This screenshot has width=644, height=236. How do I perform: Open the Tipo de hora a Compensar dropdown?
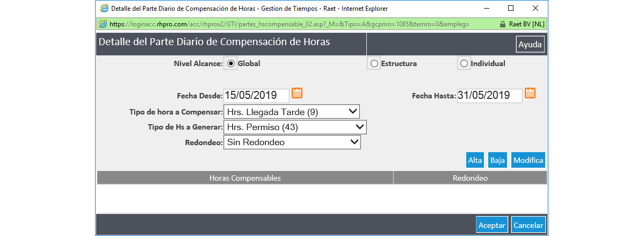tap(292, 111)
